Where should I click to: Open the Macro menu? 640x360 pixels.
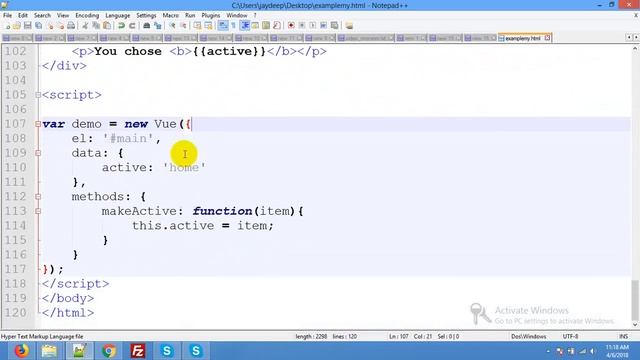[171, 15]
